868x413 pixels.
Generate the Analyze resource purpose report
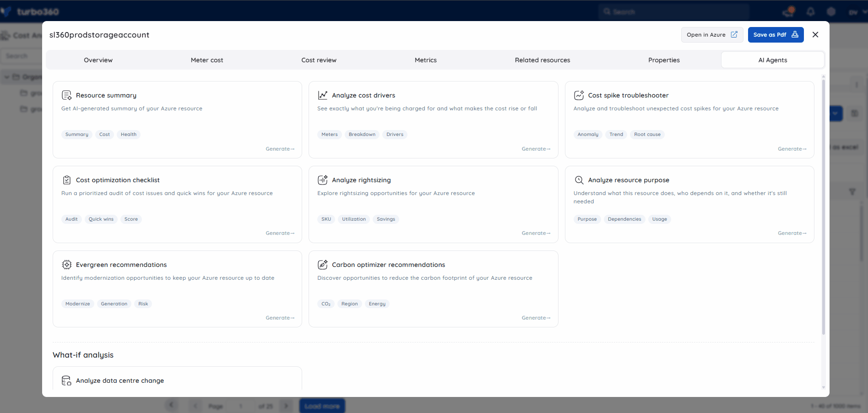(x=792, y=233)
